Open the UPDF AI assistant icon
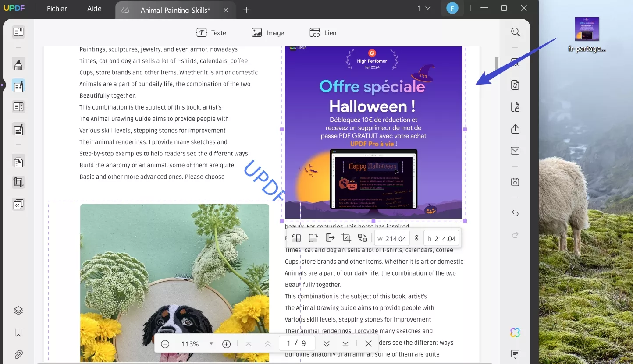 point(515,332)
